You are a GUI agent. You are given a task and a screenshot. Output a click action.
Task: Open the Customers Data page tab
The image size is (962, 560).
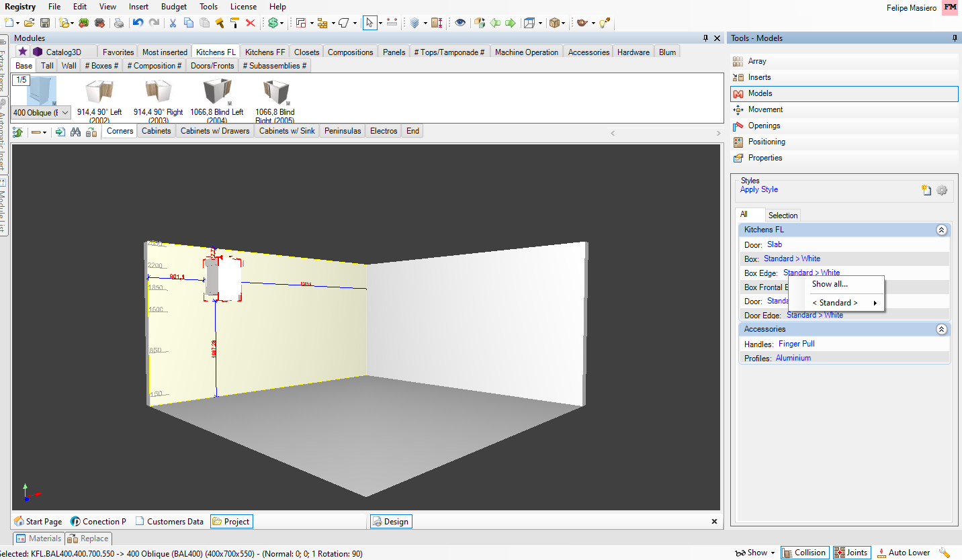pos(169,521)
